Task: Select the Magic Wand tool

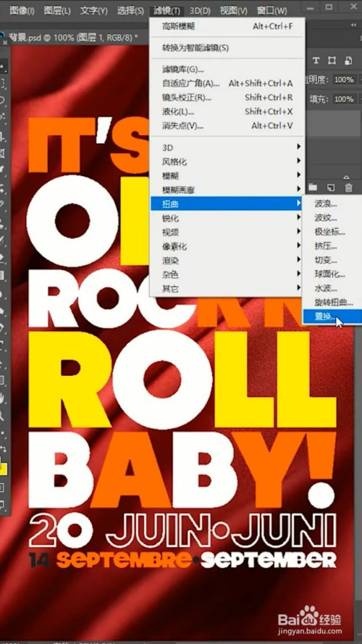Action: coord(2,118)
